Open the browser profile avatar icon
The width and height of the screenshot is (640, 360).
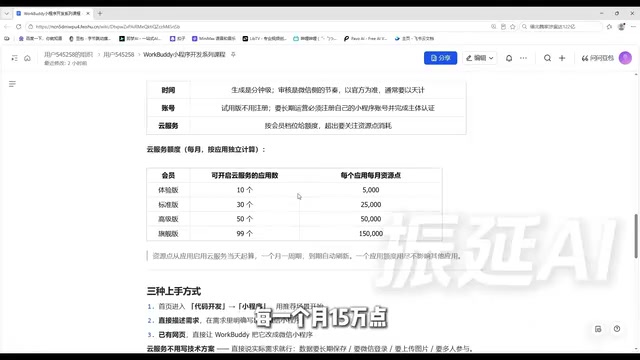621,27
